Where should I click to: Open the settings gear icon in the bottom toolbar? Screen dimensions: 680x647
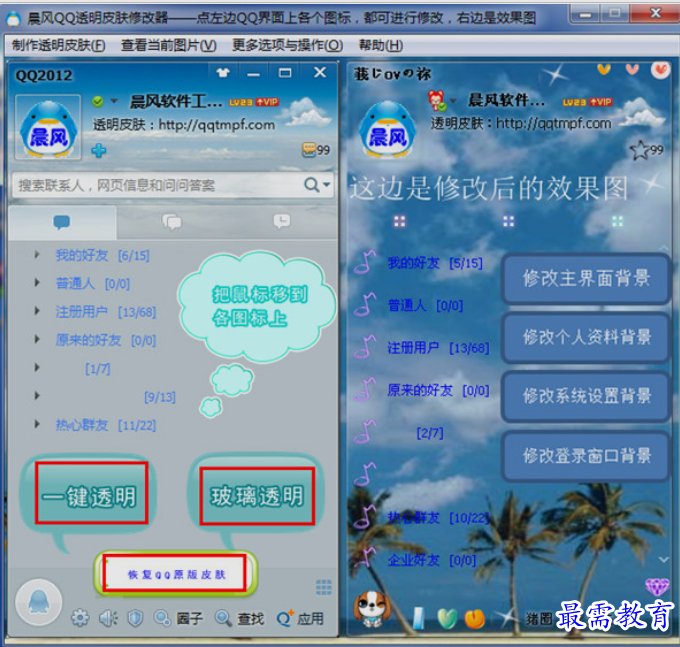click(x=80, y=618)
